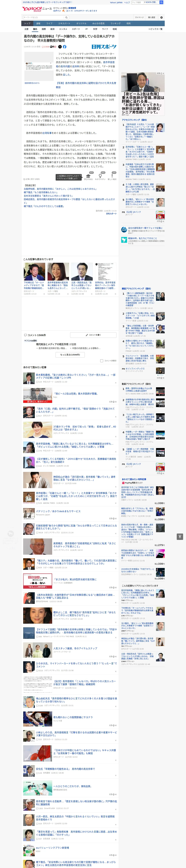186x868 pixels.
Task: Open the article's tweet screenshot thumbnail
Action: pos(39,67)
